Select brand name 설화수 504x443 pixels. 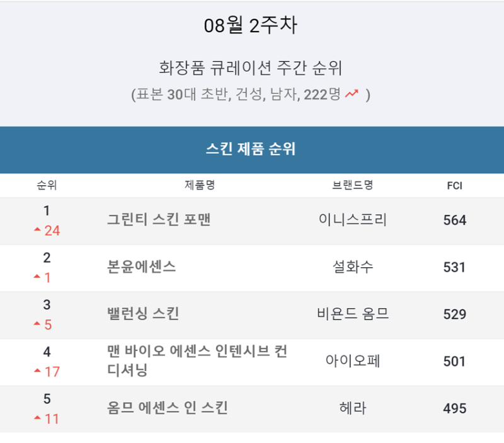(x=353, y=267)
